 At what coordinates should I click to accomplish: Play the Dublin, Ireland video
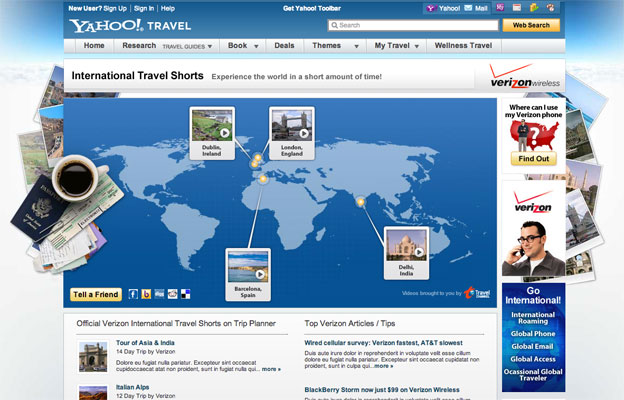225,133
